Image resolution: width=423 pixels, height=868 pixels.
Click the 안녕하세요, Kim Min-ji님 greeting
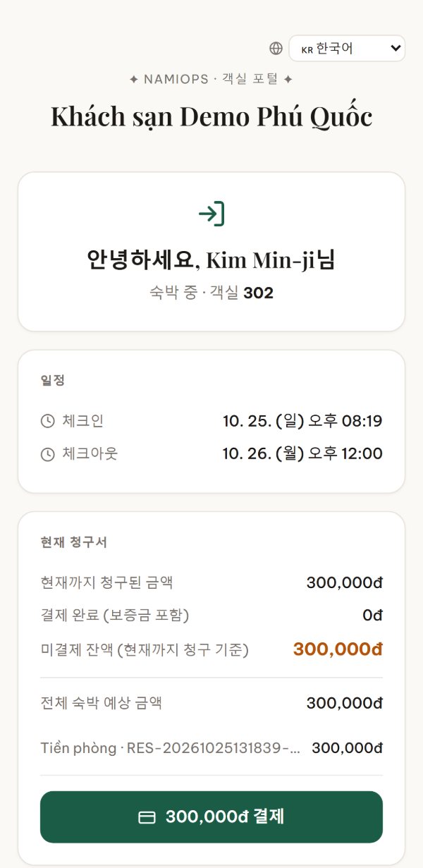click(211, 260)
